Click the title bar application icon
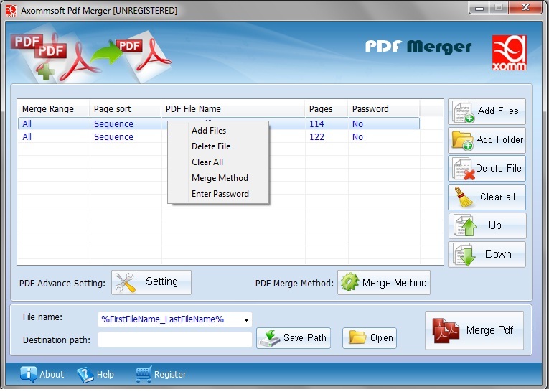The height and width of the screenshot is (392, 549). pos(11,11)
